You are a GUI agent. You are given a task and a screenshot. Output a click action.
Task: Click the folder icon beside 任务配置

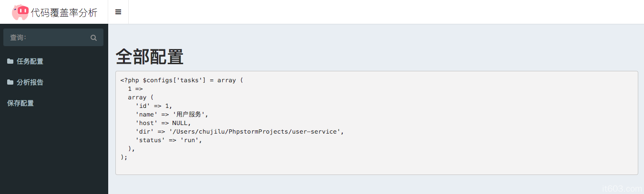click(10, 61)
